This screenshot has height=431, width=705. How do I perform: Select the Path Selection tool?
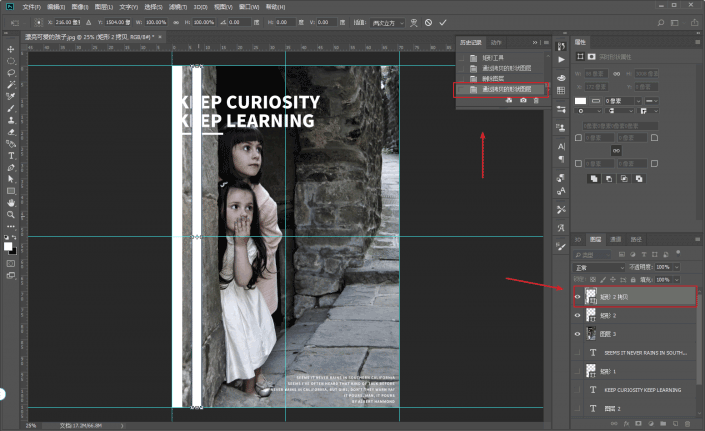tap(11, 179)
